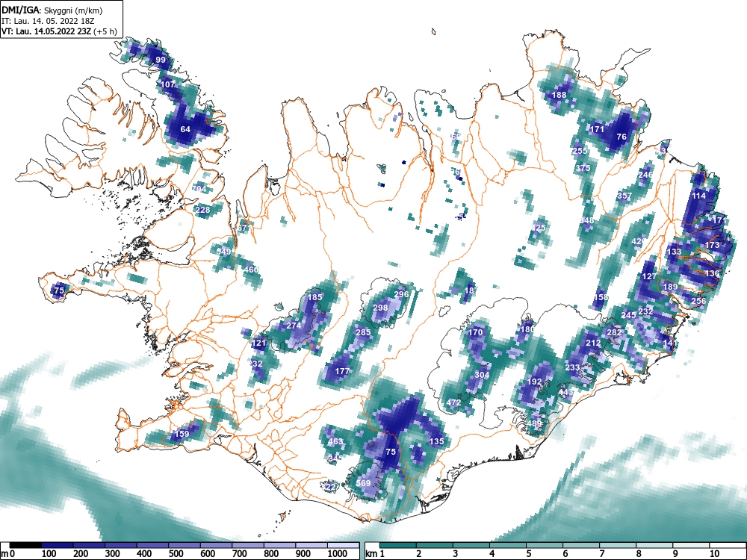Click the 133 visibility value
This screenshot has height=560, width=747.
pos(674,252)
